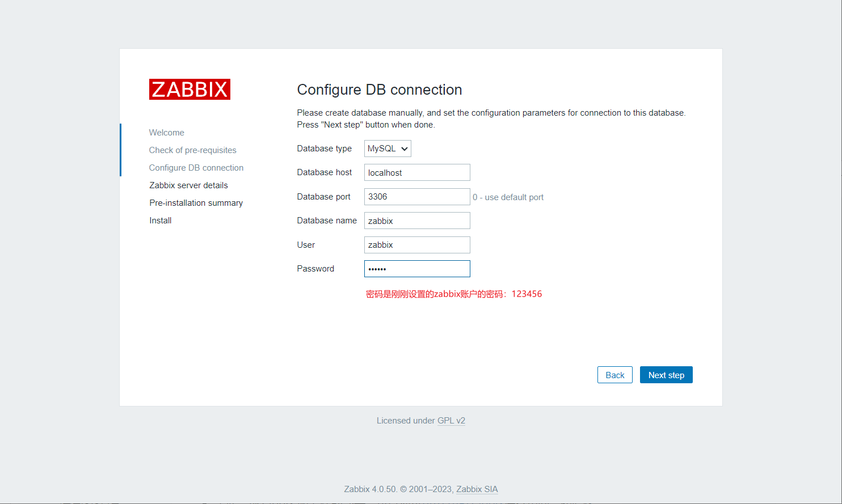Select the User input field

point(417,245)
